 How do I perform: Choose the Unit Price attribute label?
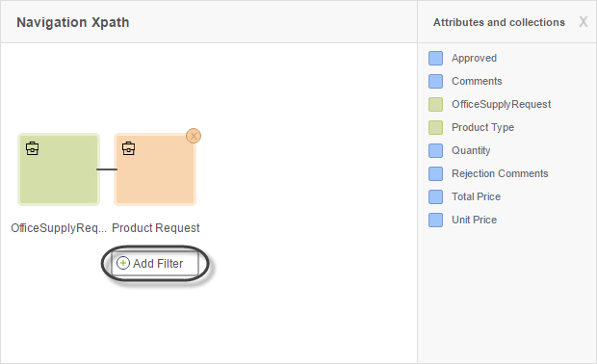point(474,220)
